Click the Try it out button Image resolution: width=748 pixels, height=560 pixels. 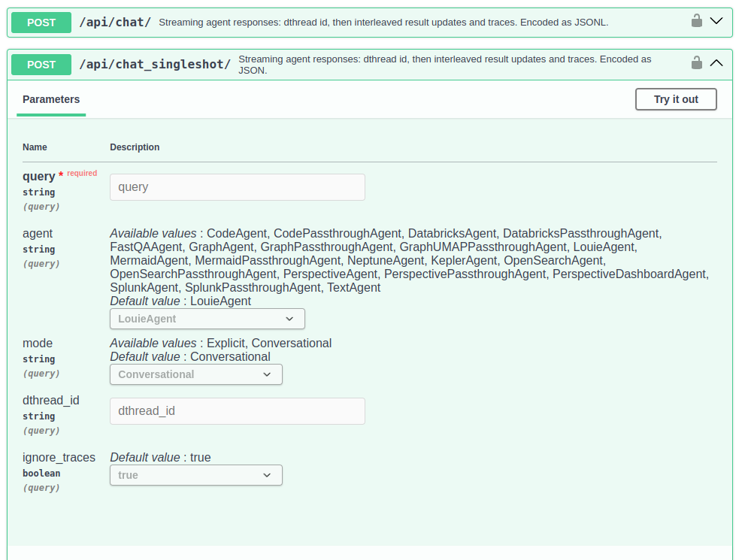[x=676, y=99]
